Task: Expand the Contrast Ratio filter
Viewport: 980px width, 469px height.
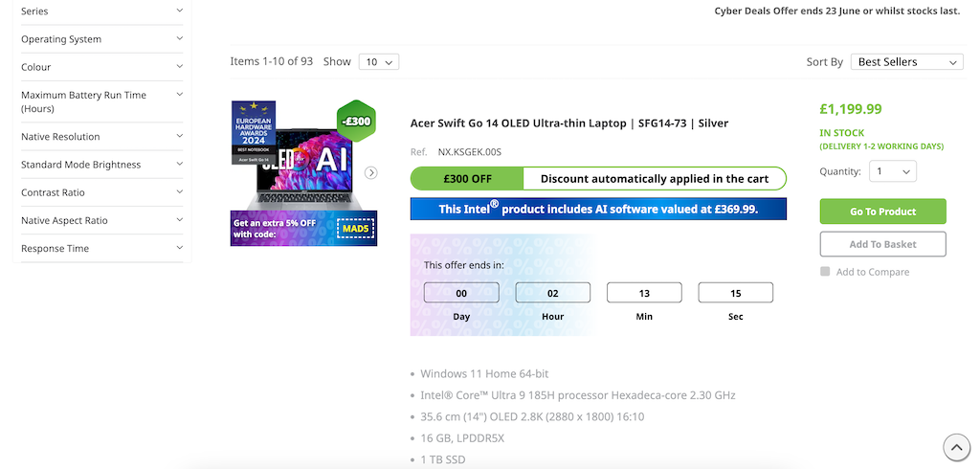Action: (x=101, y=192)
